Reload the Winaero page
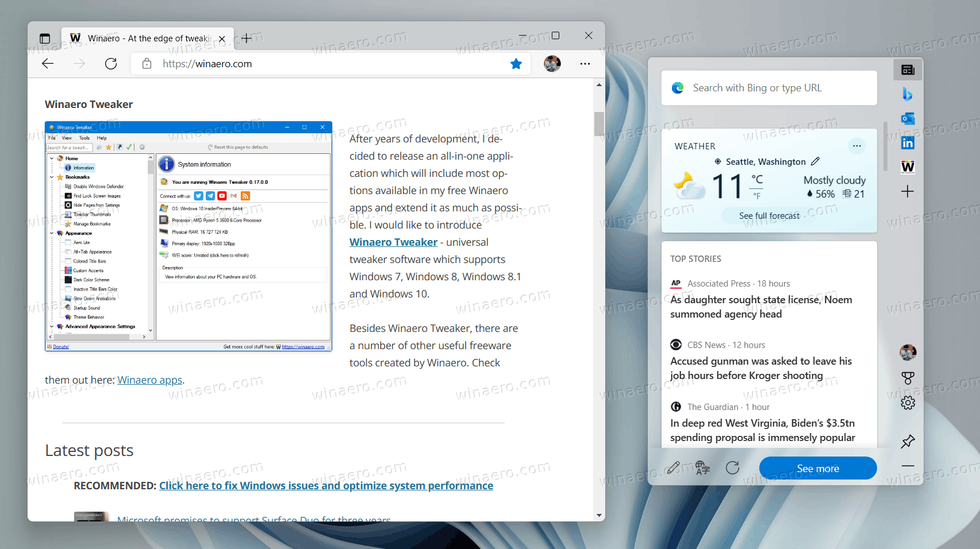The width and height of the screenshot is (980, 549). click(111, 64)
